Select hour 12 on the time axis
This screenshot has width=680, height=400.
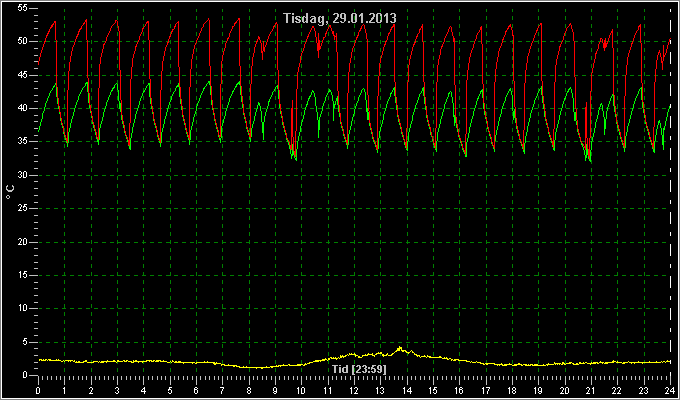coord(354,391)
